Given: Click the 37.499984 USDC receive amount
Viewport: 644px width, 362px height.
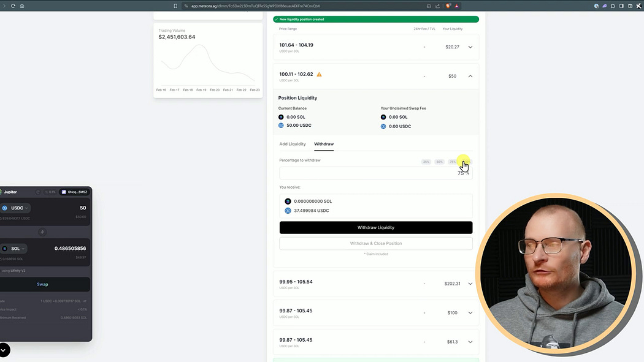Looking at the screenshot, I should [x=312, y=211].
